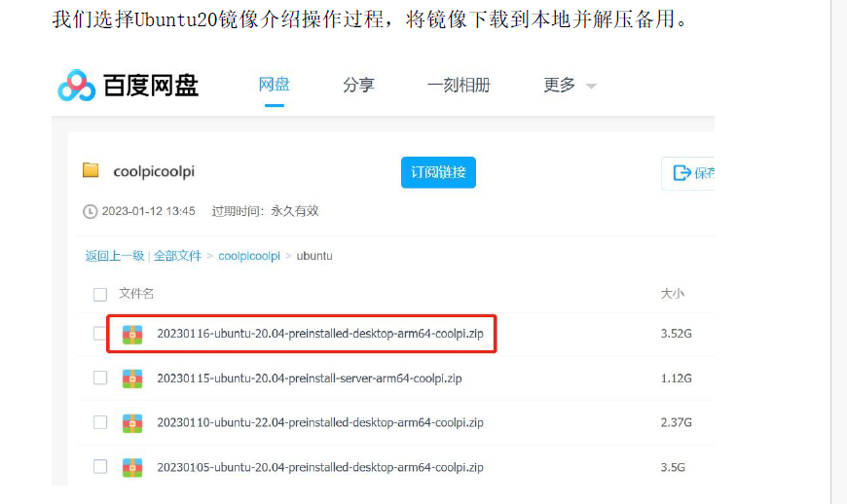
Task: Click the coolpicoolpi folder title text
Action: (154, 171)
